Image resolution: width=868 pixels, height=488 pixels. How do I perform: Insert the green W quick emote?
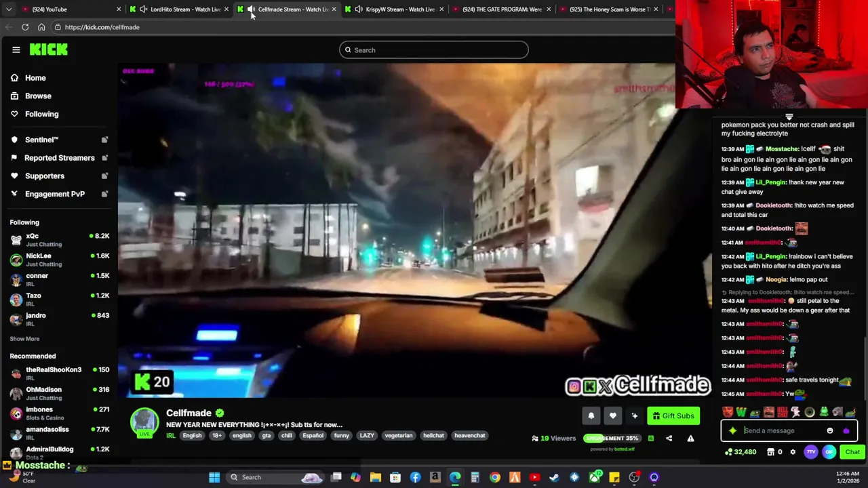click(741, 412)
